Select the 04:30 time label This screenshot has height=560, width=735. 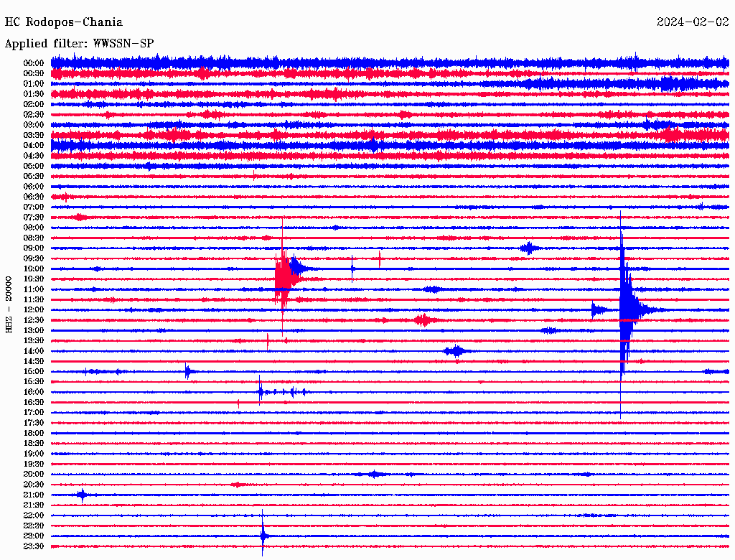click(x=34, y=156)
